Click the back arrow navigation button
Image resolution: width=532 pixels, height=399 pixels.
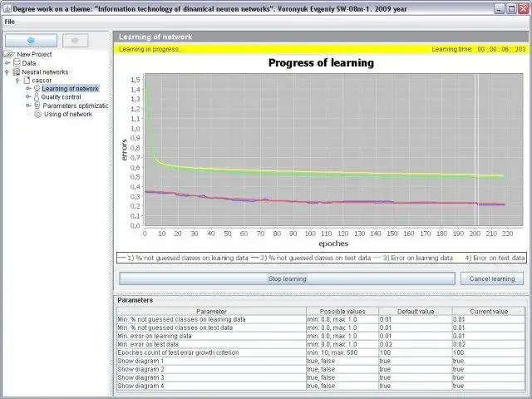click(31, 40)
